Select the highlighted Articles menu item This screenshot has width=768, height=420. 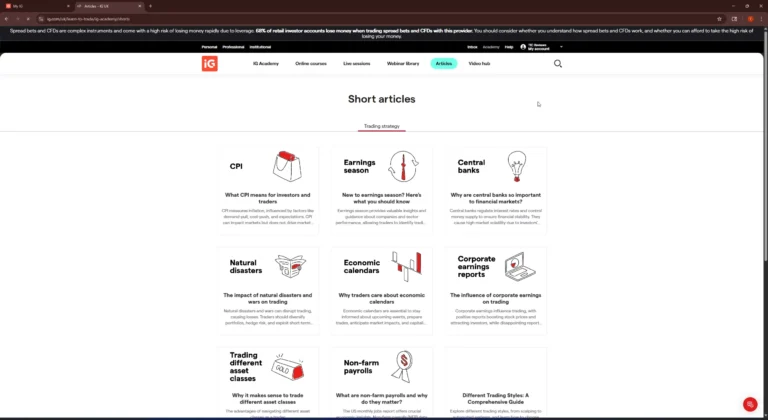(444, 64)
